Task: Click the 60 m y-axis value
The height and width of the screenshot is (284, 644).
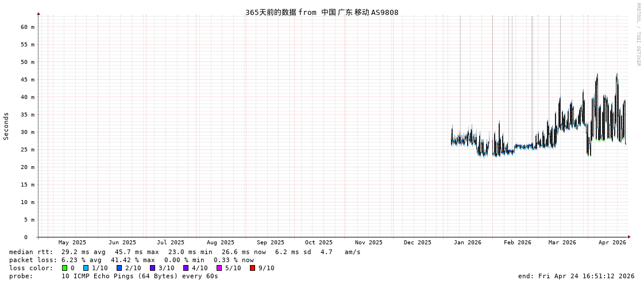Action: (28, 27)
